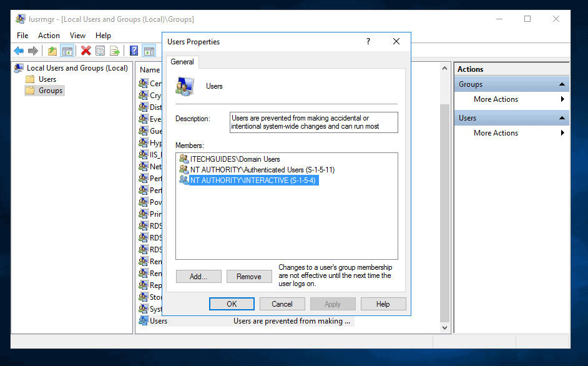Screen dimensions: 588x366
Task: Expand More Actions arrow under Users section
Action: (562, 132)
